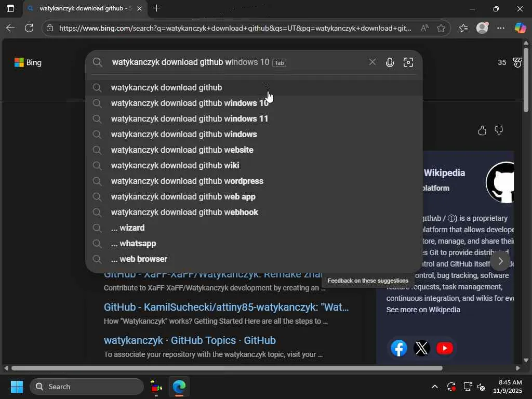Screen dimensions: 532x399
Task: Advance knowledge panel with right chevron
Action: pyautogui.click(x=500, y=261)
